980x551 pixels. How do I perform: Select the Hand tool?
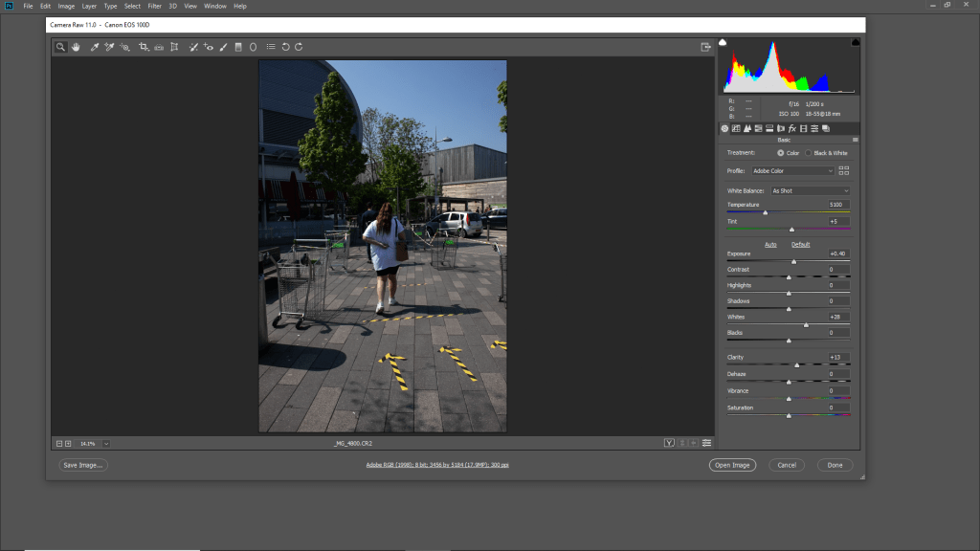click(76, 46)
